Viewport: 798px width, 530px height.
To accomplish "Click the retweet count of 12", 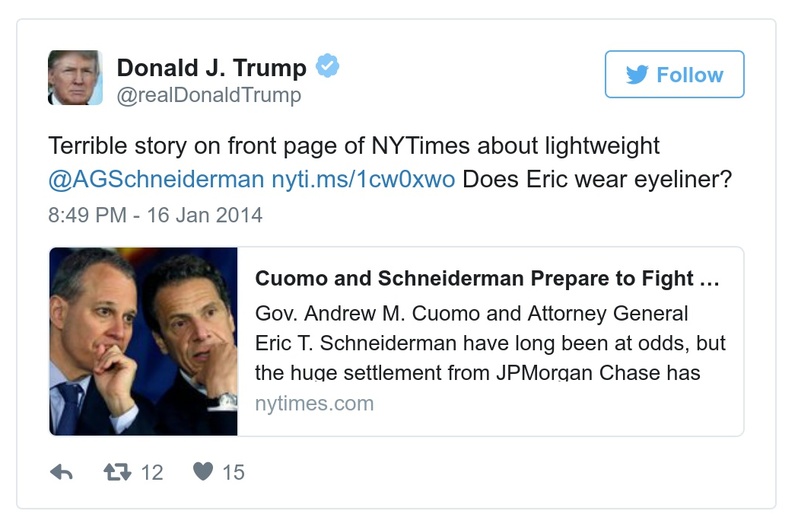I will click(151, 472).
